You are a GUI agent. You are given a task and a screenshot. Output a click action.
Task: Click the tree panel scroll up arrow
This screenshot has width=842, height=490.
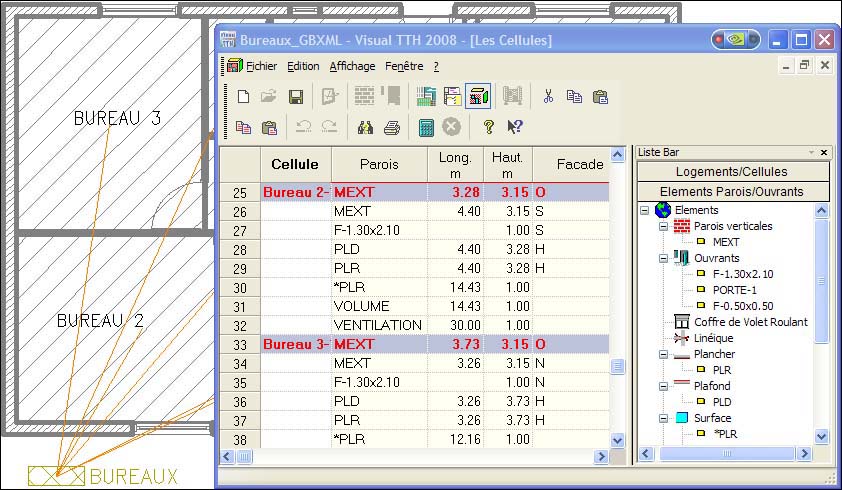(x=822, y=210)
